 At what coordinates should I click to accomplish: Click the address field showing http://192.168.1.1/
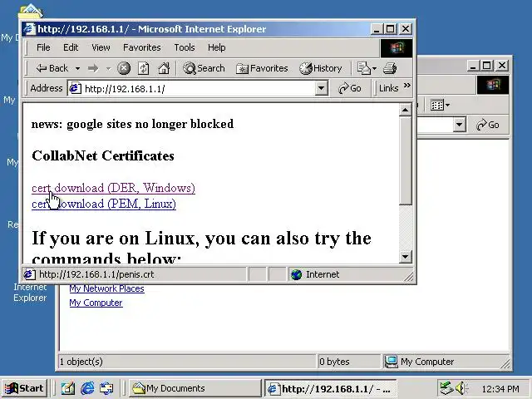click(x=192, y=89)
